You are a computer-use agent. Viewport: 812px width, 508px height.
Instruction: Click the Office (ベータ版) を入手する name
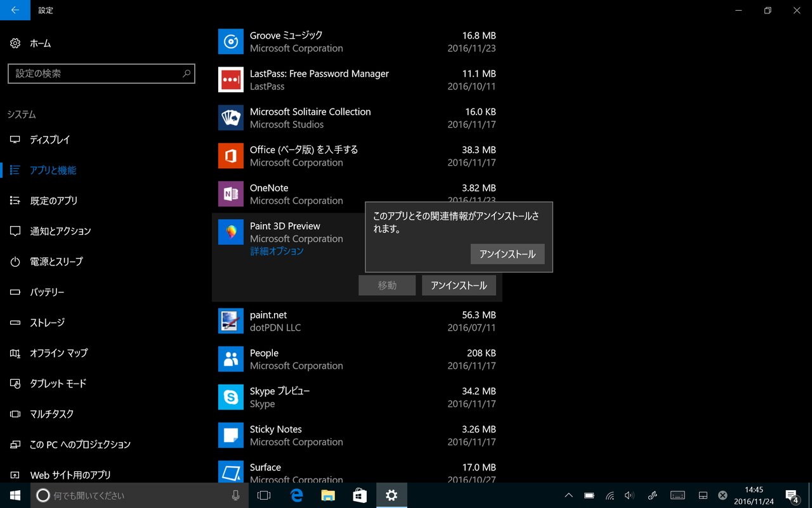coord(304,150)
